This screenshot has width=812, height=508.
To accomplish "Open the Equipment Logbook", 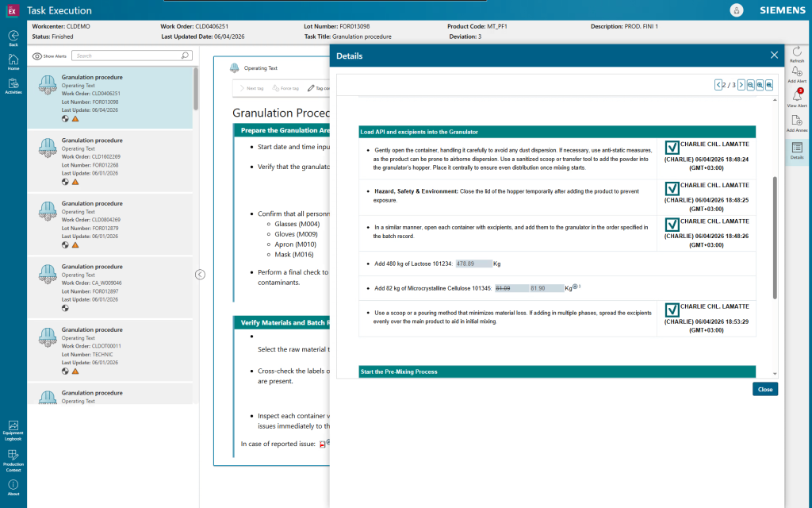I will click(x=13, y=431).
